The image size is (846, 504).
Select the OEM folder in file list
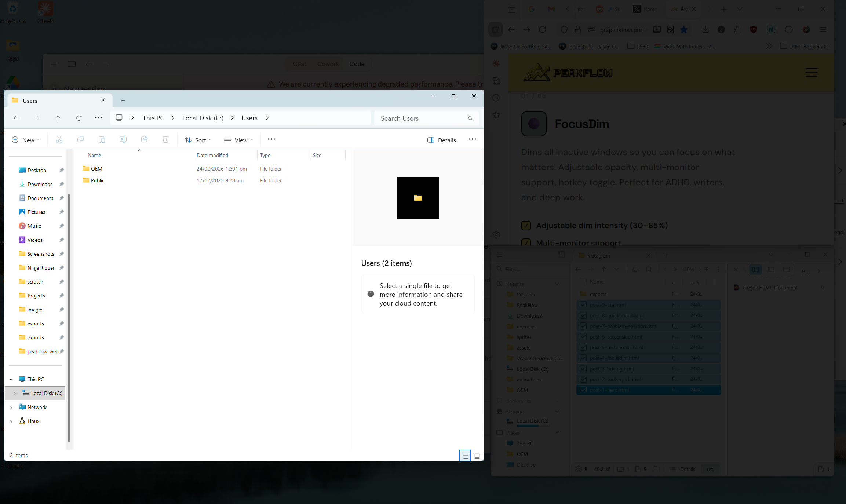[96, 169]
